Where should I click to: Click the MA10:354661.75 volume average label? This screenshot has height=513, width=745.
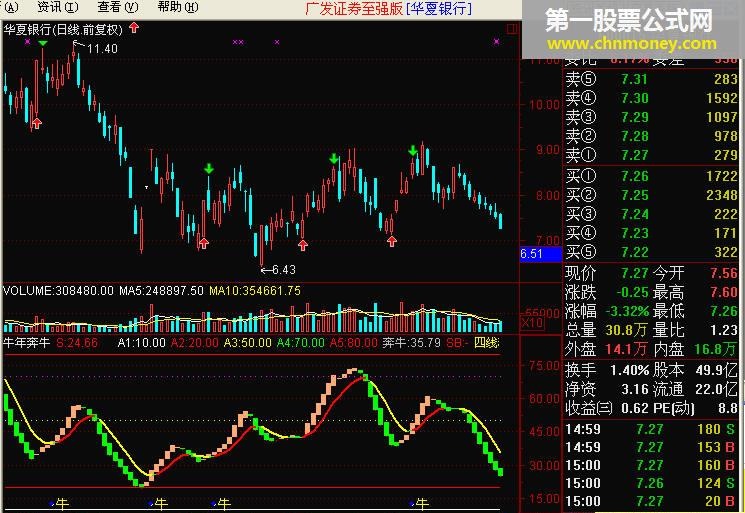[255, 291]
